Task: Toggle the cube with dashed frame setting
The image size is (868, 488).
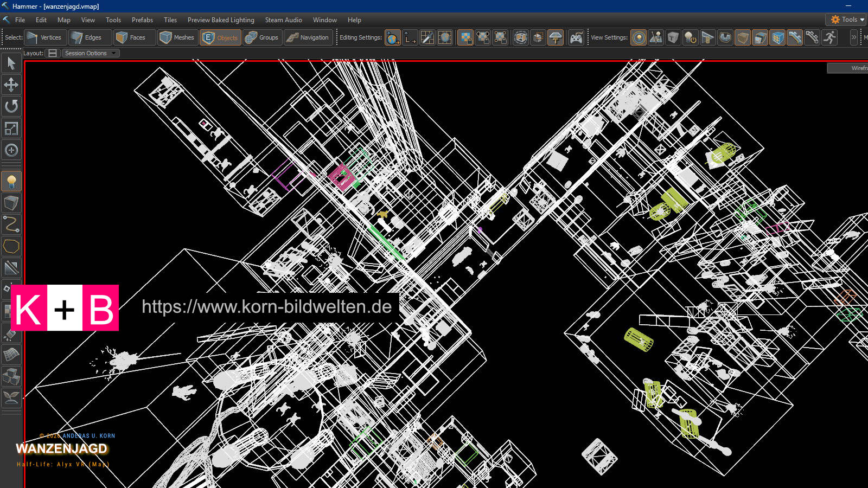Action: [538, 37]
